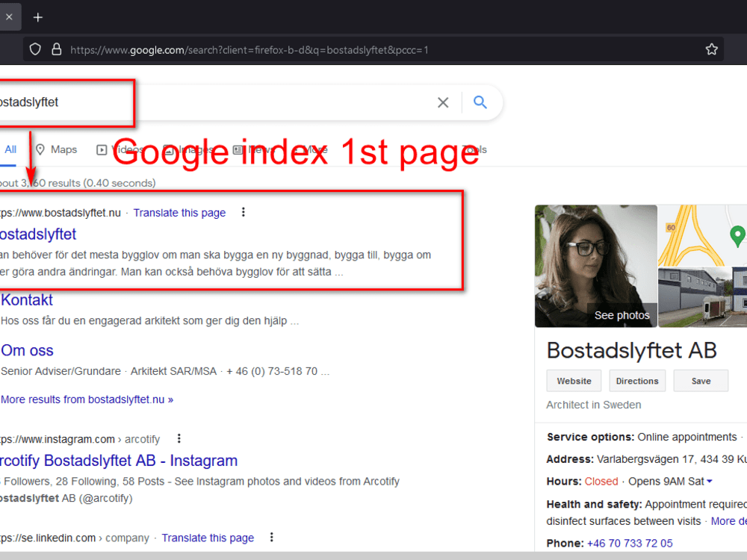Open options menu for Instagram arcotify result
Image resolution: width=747 pixels, height=560 pixels.
(179, 438)
